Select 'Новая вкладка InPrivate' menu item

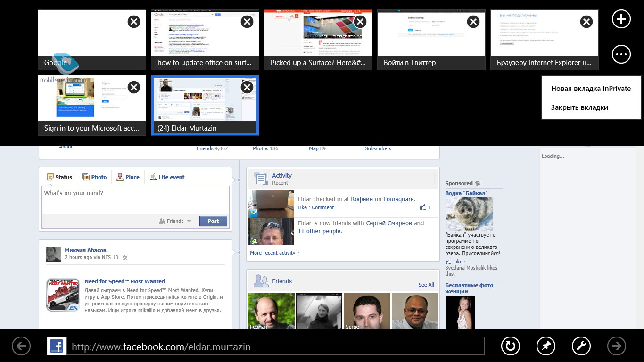(x=591, y=89)
